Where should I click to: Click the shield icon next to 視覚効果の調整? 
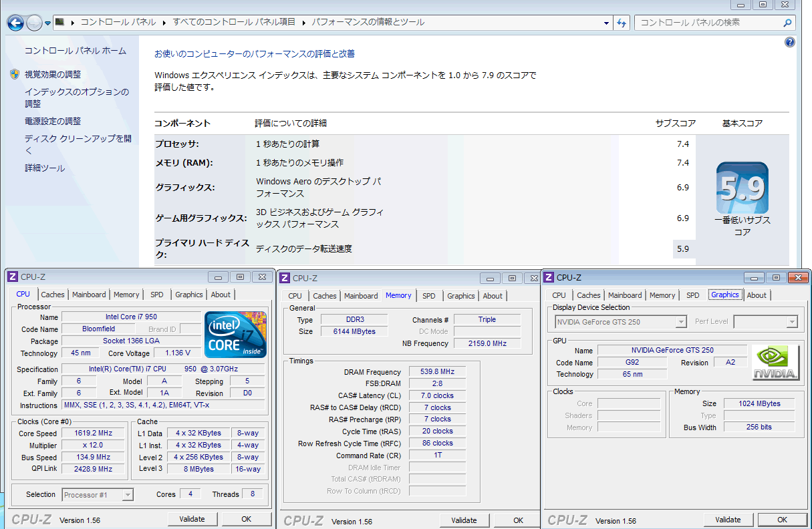pyautogui.click(x=15, y=74)
